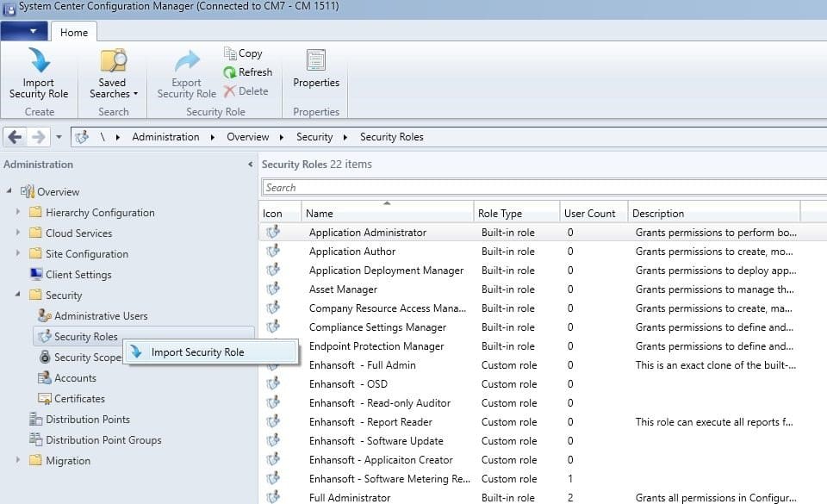Click the role icon for Full Administrator
Viewport: 827px width, 504px height.
(273, 497)
